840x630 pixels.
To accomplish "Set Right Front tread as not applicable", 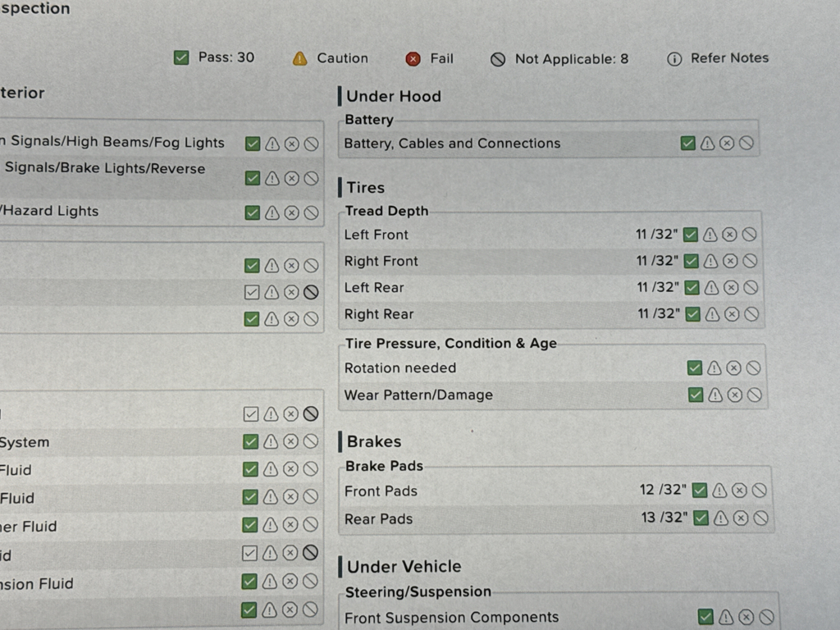I will pos(750,262).
